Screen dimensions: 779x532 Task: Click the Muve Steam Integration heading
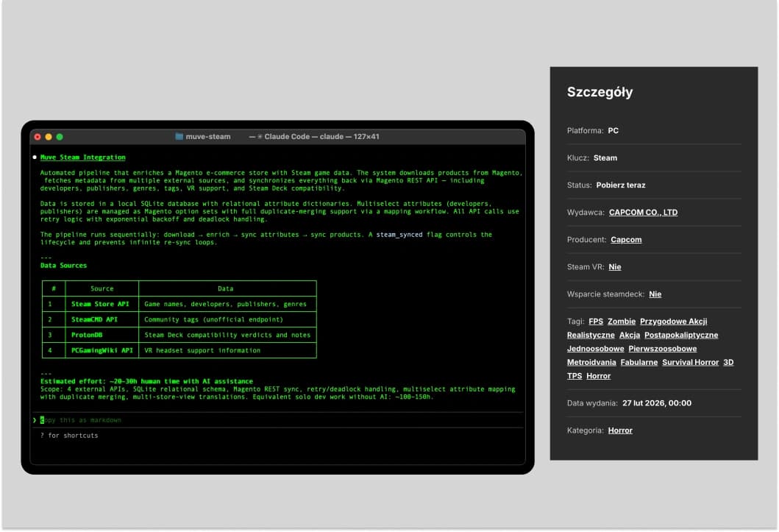click(82, 157)
